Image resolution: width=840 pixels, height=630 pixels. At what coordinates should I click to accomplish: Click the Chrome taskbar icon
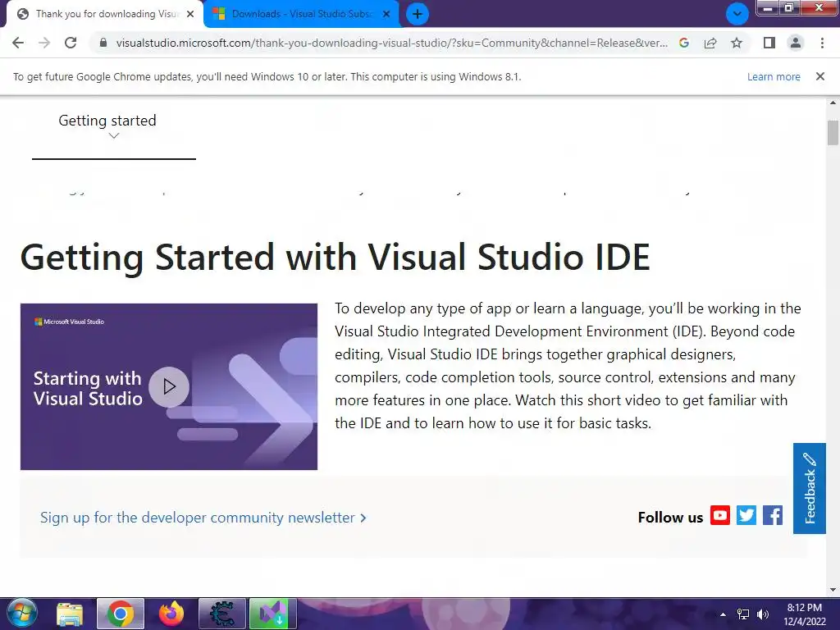tap(121, 614)
